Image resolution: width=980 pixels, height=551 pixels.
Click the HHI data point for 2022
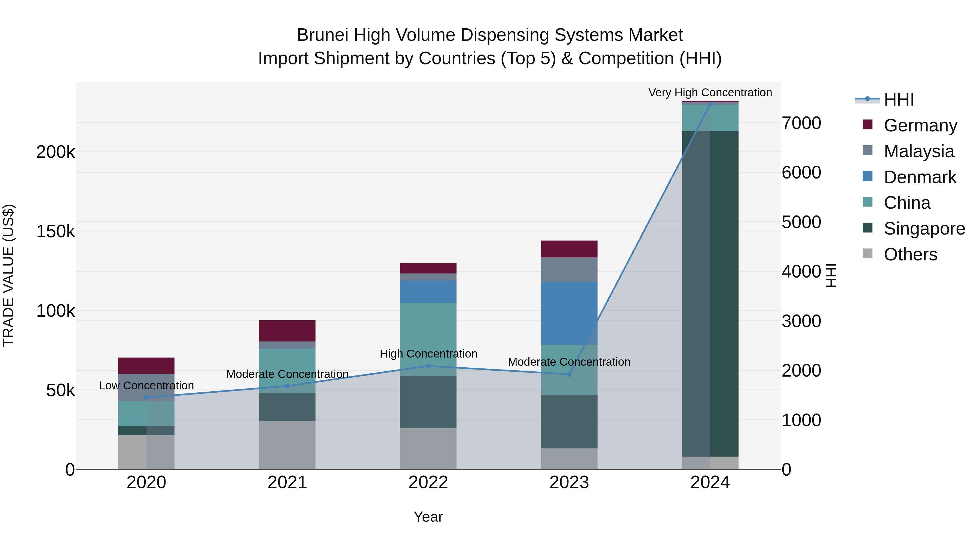coord(428,366)
